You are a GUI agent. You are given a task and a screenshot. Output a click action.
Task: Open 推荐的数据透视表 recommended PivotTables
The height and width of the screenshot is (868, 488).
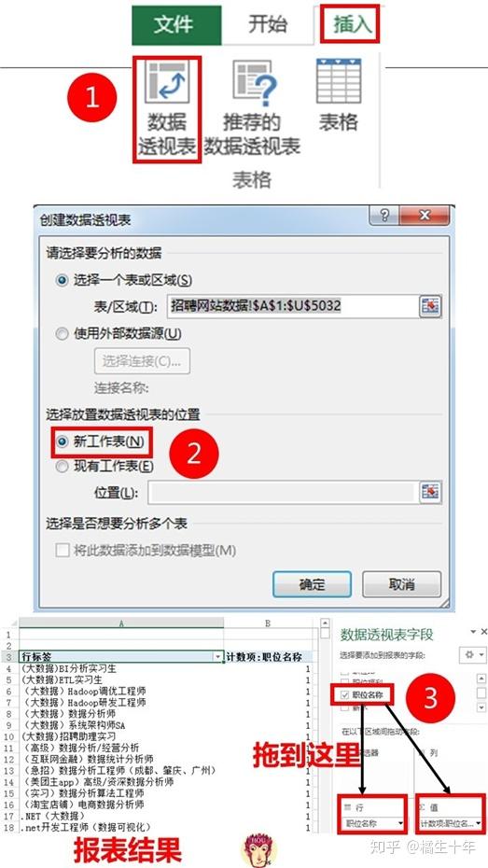(252, 108)
